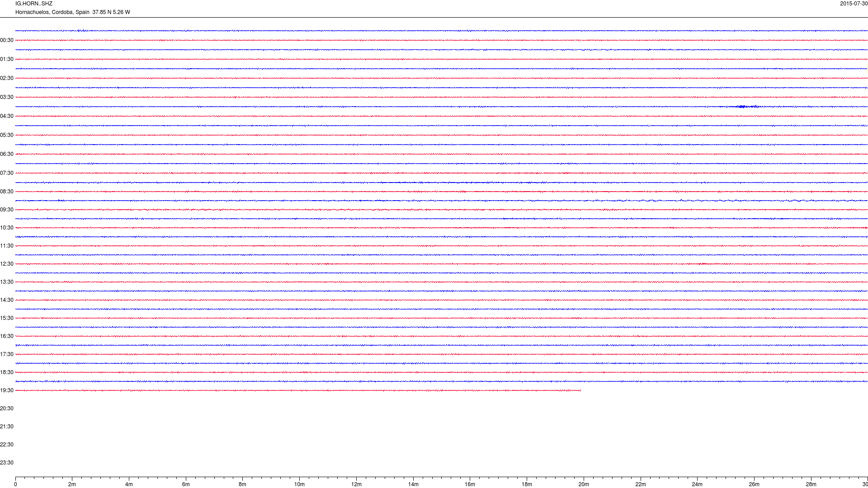Select the 20:30 time row label
The width and height of the screenshot is (868, 488).
pyautogui.click(x=7, y=408)
